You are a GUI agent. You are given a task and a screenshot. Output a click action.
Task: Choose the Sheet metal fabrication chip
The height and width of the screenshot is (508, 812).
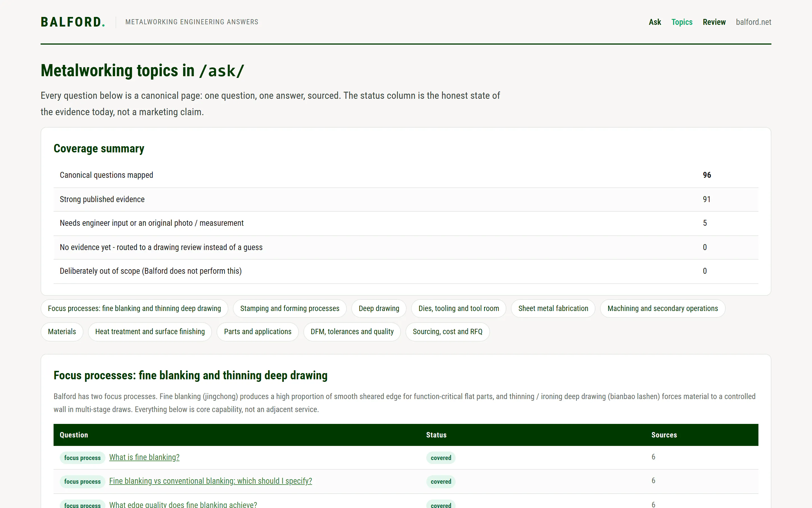click(x=553, y=308)
